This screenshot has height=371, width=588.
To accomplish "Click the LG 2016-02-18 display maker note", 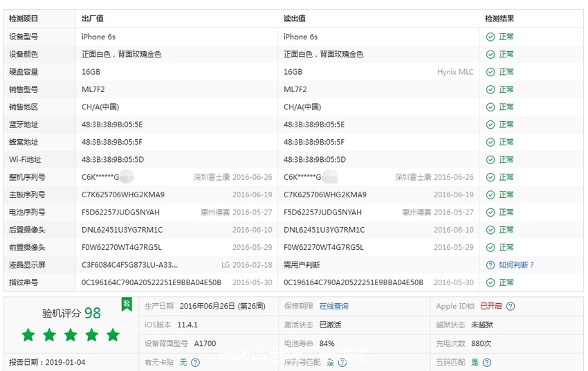I will pos(247,265).
